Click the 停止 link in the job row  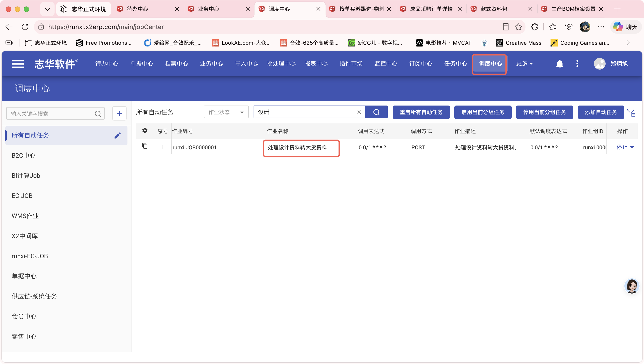tap(622, 147)
